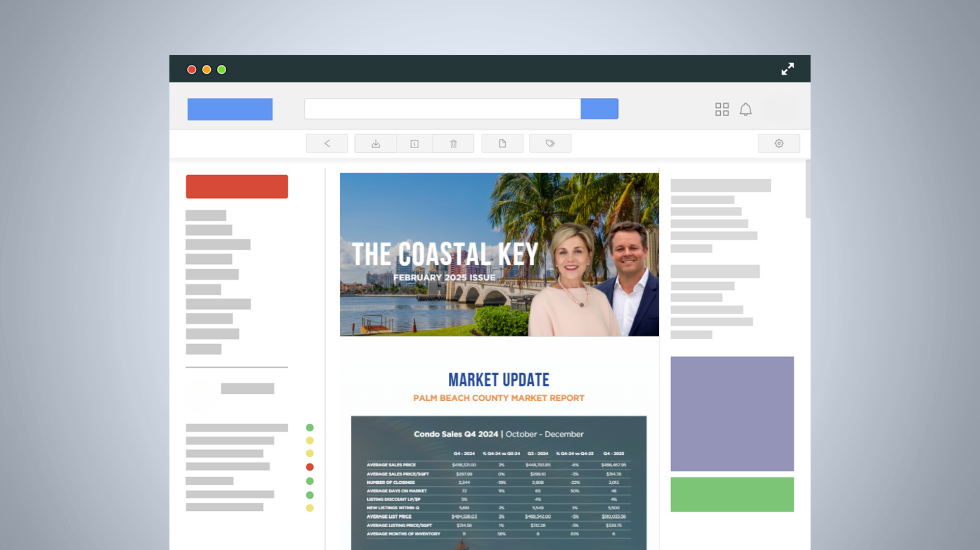This screenshot has height=550, width=980.
Task: Click the Palm Beach County Market Report subtitle
Action: tap(499, 398)
